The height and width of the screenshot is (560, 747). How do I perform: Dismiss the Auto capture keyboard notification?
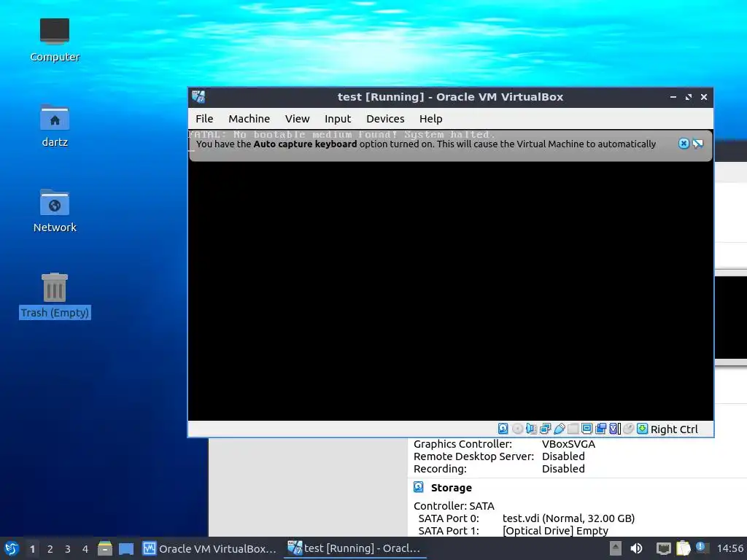684,144
